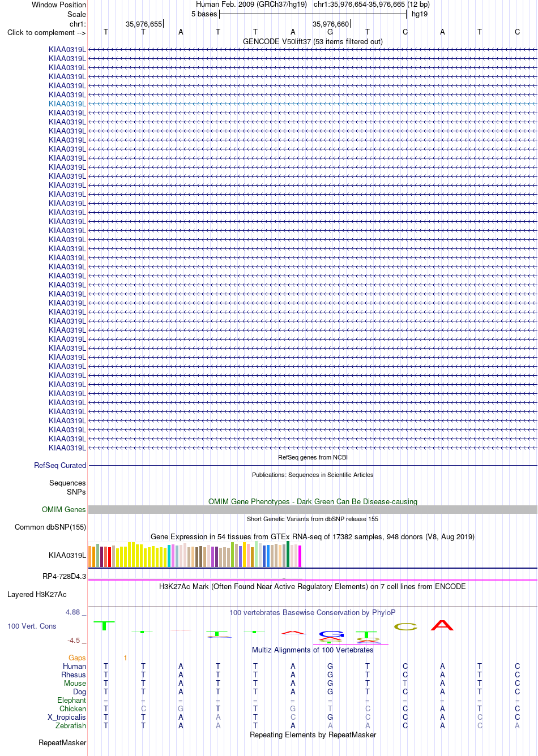Click the 35,976,655 position marker
Screen dimensions: 538x756
coord(144,24)
